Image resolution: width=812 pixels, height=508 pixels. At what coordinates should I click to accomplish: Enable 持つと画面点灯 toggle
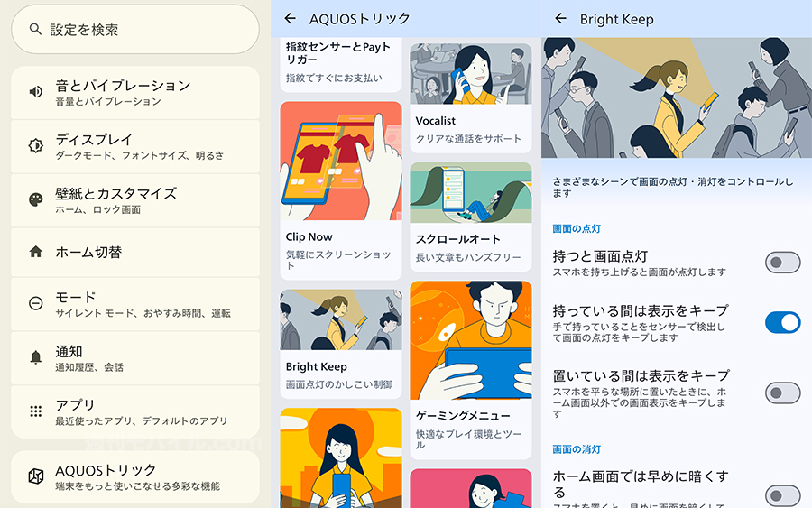tap(782, 263)
